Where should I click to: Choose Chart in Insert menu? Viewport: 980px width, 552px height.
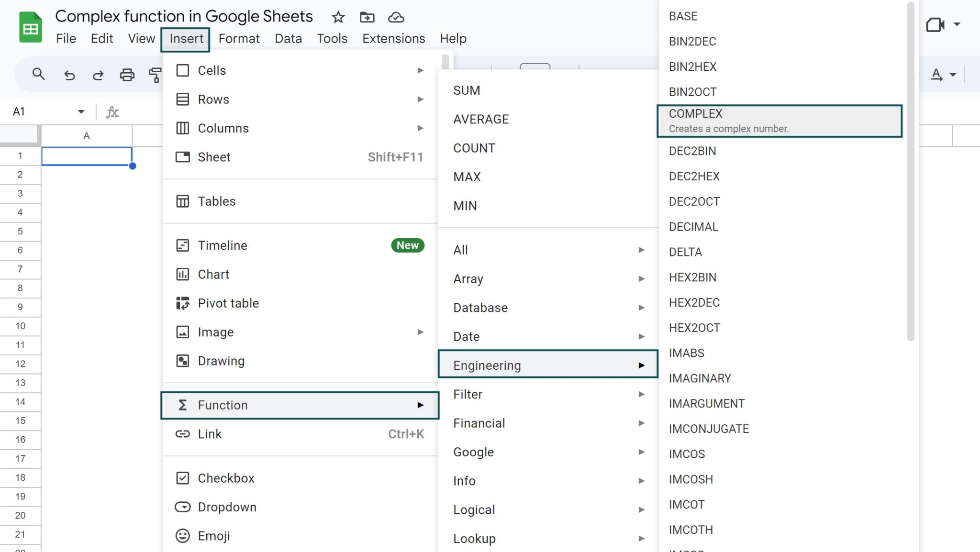click(301, 274)
